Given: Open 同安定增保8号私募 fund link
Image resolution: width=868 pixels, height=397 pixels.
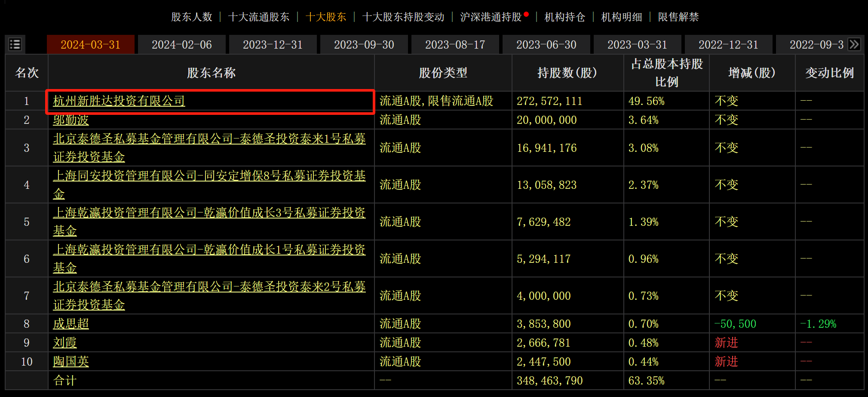Looking at the screenshot, I should [x=209, y=185].
